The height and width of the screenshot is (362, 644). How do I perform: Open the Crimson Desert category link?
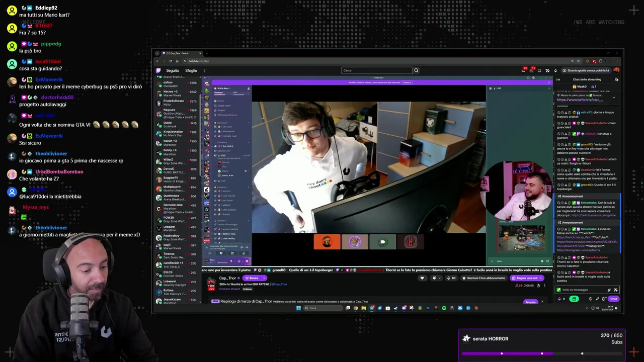[229, 289]
